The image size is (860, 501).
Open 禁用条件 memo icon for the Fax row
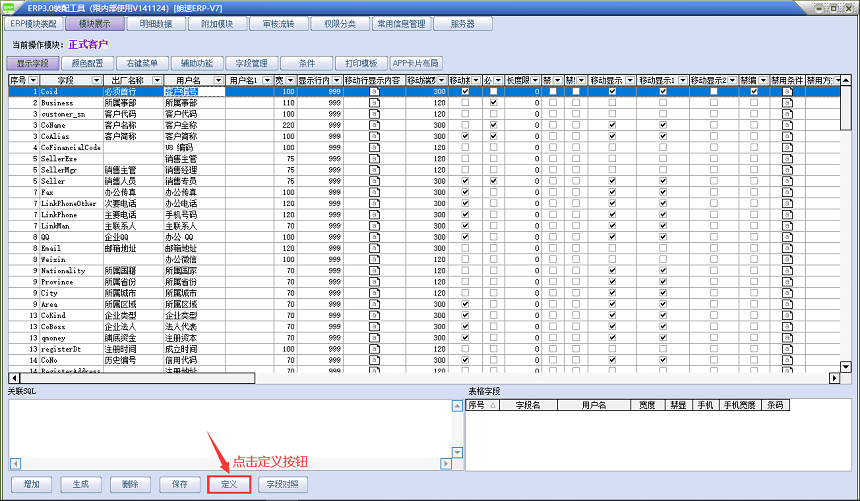[x=787, y=191]
